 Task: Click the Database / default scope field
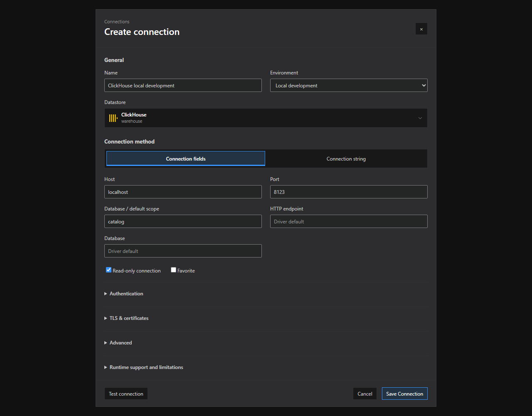183,221
